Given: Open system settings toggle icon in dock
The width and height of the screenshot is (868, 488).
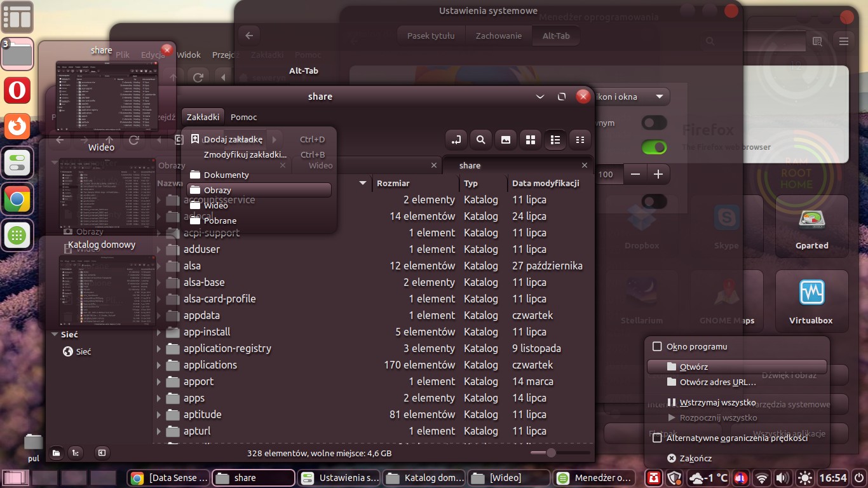Looking at the screenshot, I should pyautogui.click(x=17, y=163).
